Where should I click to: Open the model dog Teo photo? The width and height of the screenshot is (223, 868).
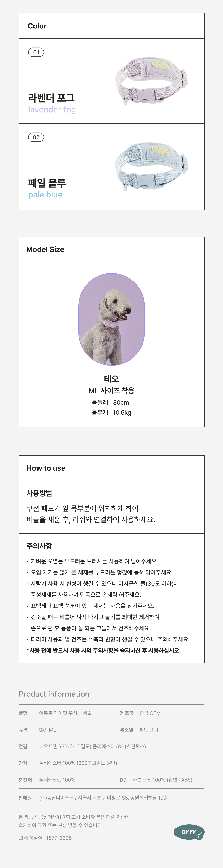coord(111,319)
